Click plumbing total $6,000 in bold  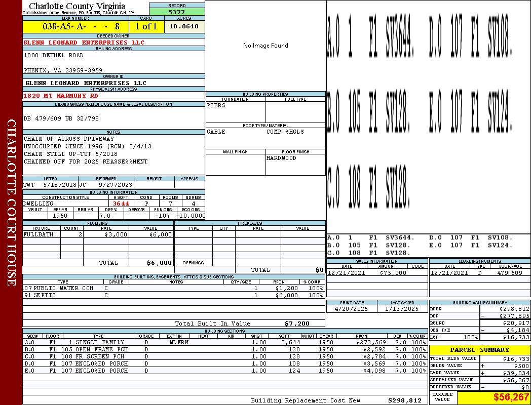[160, 263]
